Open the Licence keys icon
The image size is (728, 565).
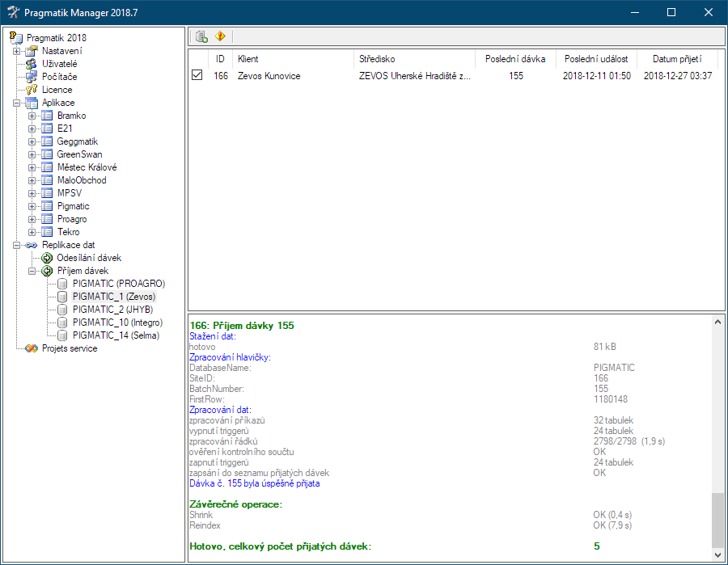pyautogui.click(x=32, y=90)
